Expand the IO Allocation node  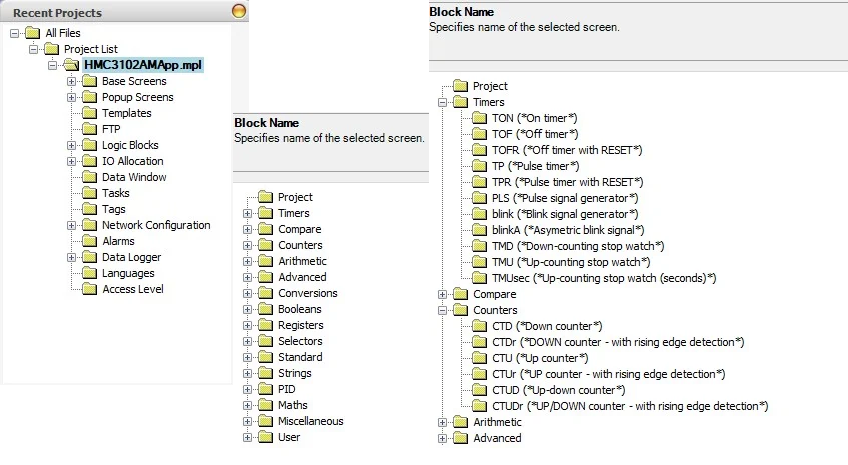[71, 161]
